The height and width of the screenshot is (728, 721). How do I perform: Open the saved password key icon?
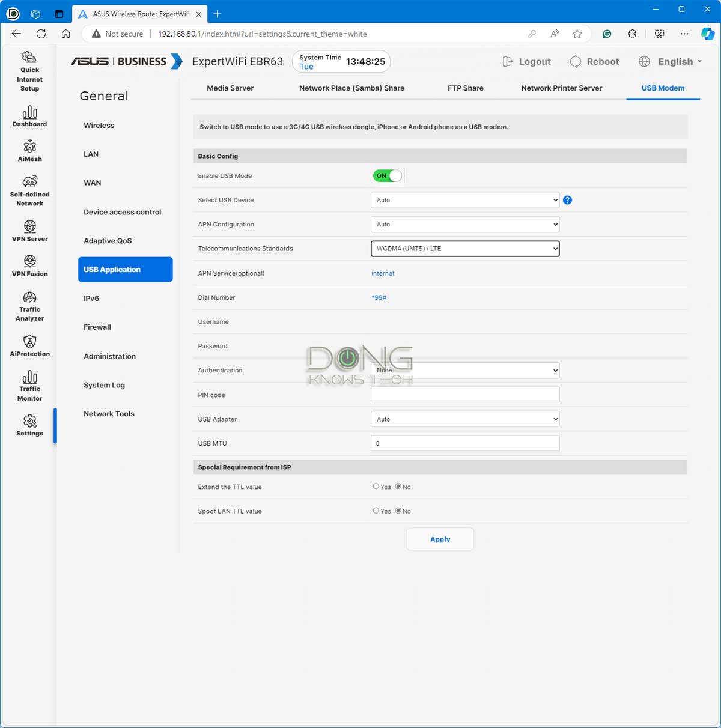point(532,34)
